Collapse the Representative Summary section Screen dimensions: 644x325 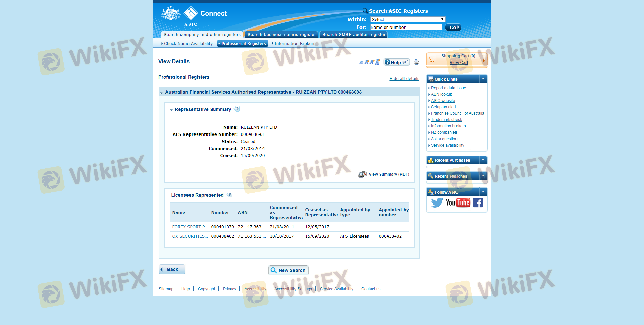pos(172,110)
